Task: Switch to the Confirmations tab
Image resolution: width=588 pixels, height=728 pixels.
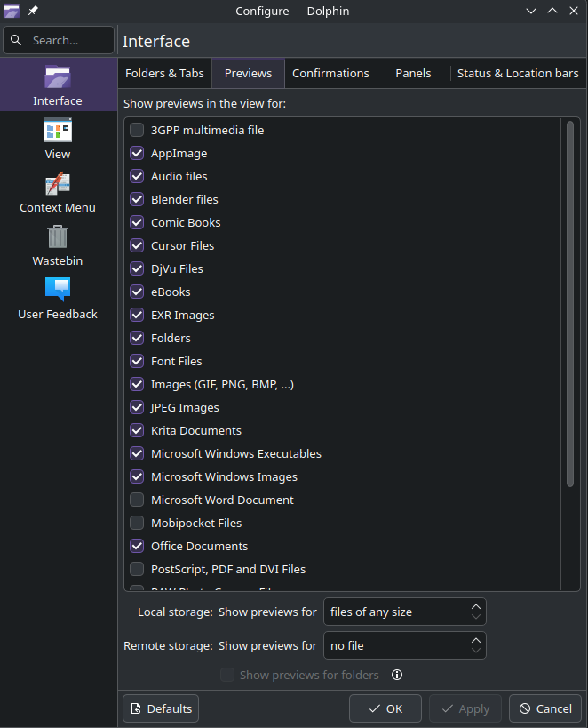Action: 331,74
